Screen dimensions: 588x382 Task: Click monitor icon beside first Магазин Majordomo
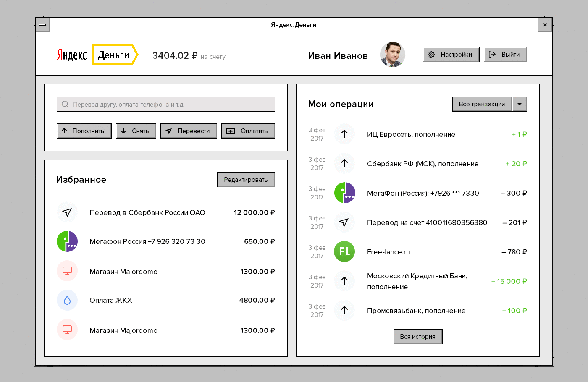67,271
